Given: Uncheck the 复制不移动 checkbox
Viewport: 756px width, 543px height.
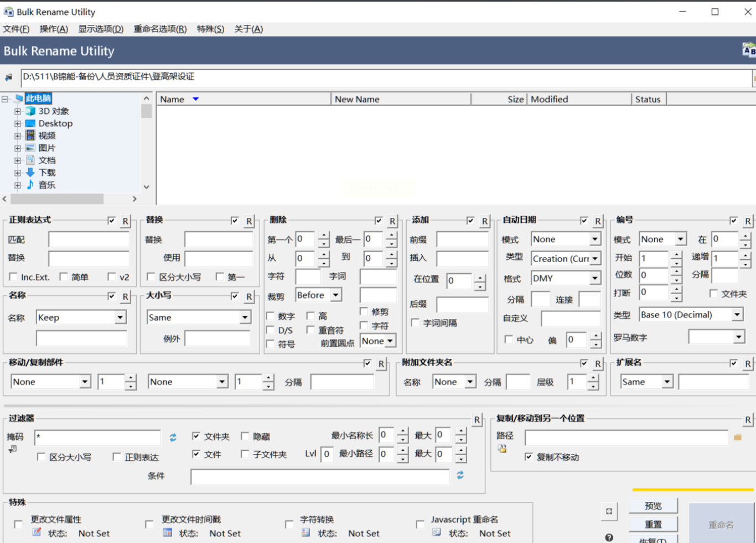Looking at the screenshot, I should [529, 457].
